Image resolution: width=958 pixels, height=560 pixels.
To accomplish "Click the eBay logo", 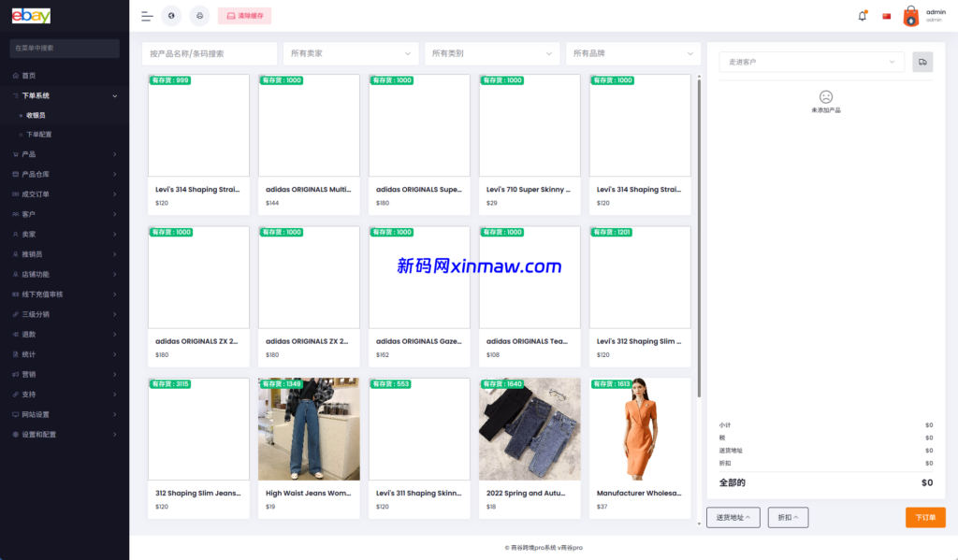I will click(31, 16).
